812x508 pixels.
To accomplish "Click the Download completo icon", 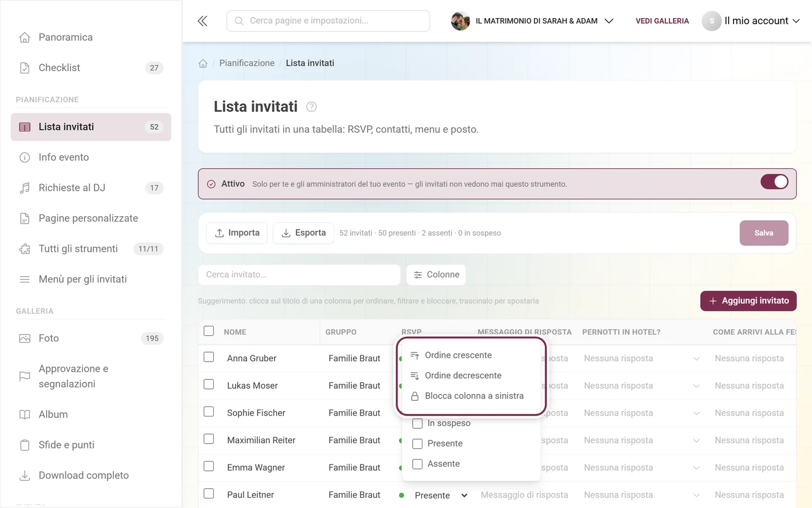I will click(25, 475).
